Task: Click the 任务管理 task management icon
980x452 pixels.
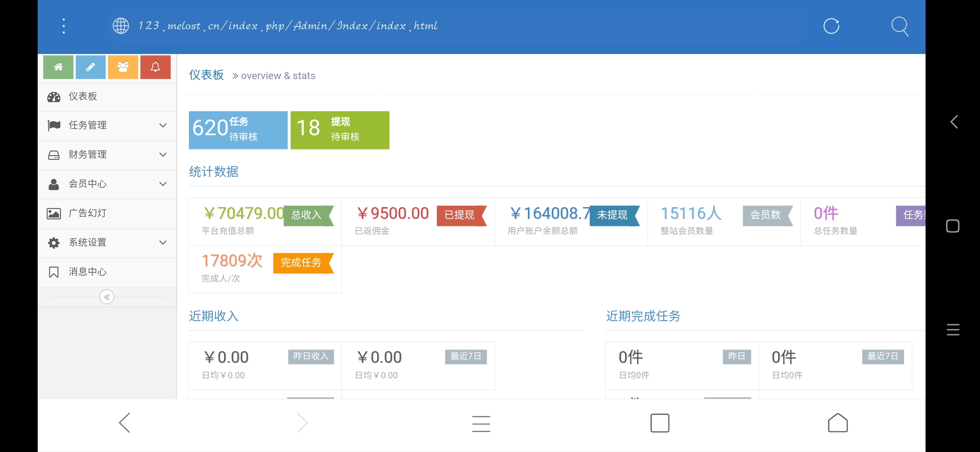Action: [x=55, y=124]
